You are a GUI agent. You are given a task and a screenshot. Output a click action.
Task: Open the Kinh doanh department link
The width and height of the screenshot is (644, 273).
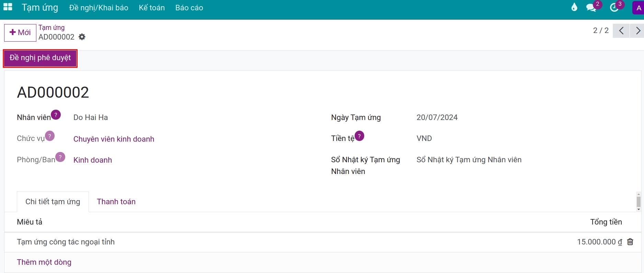coord(93,160)
